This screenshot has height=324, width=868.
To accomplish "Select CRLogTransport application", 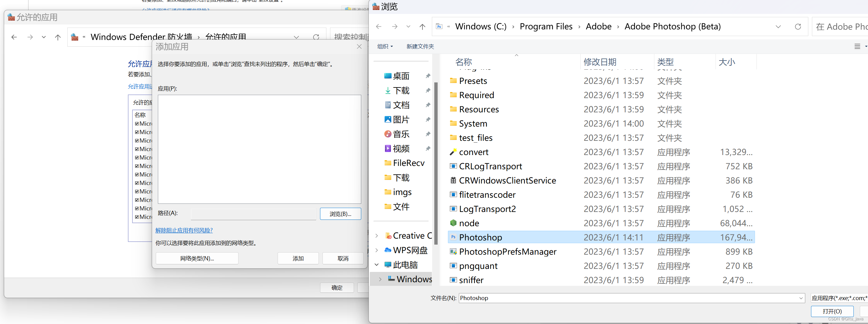I will tap(490, 166).
